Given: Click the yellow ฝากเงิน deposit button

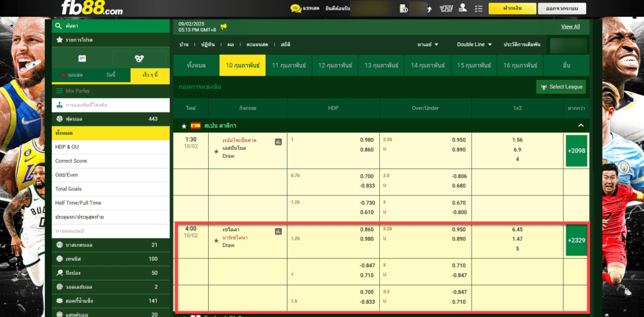Looking at the screenshot, I should [512, 9].
